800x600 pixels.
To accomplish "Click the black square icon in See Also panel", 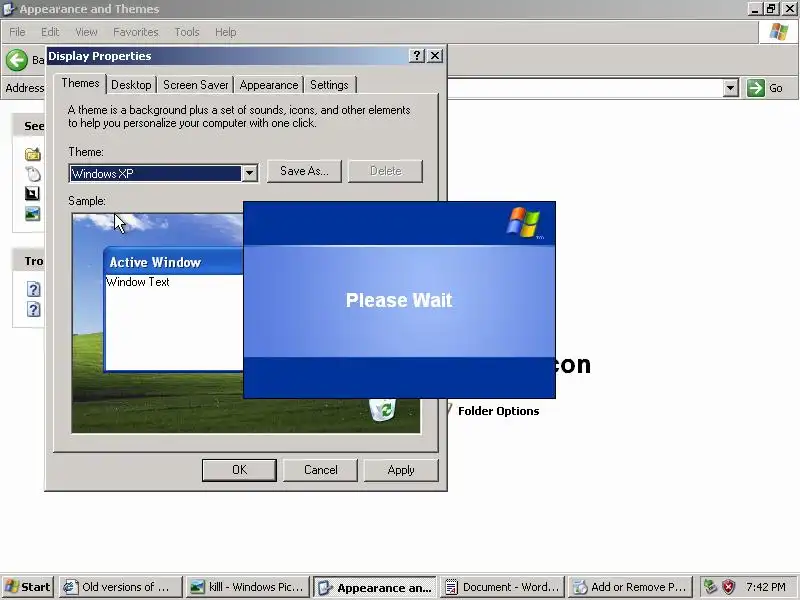I will [32, 193].
